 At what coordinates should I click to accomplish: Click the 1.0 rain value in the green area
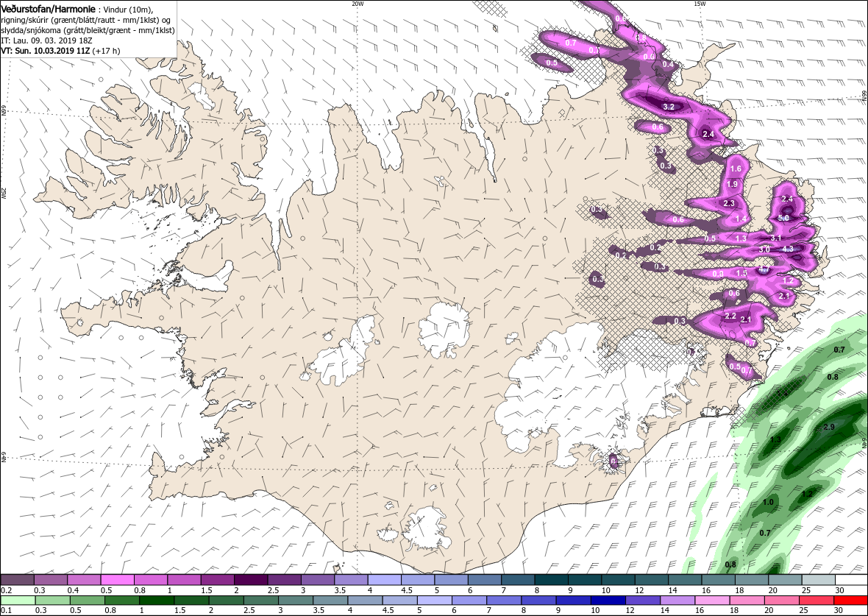[x=768, y=502]
